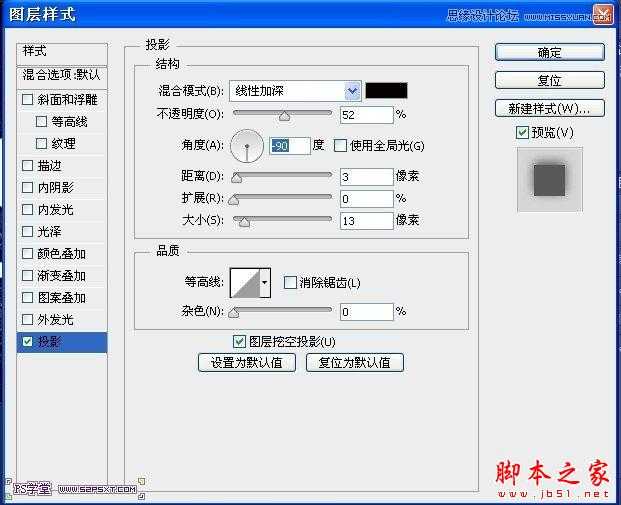Select the 外发光 style label
This screenshot has width=621, height=505.
coord(55,320)
